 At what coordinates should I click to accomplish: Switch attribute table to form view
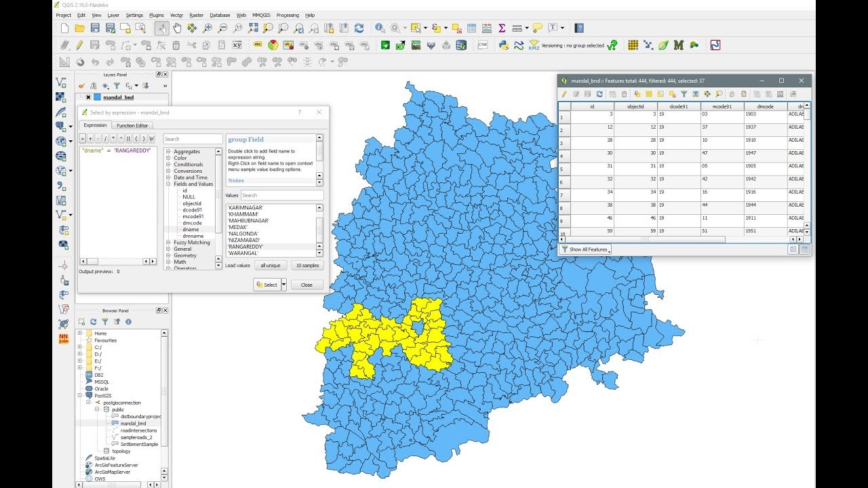point(793,249)
